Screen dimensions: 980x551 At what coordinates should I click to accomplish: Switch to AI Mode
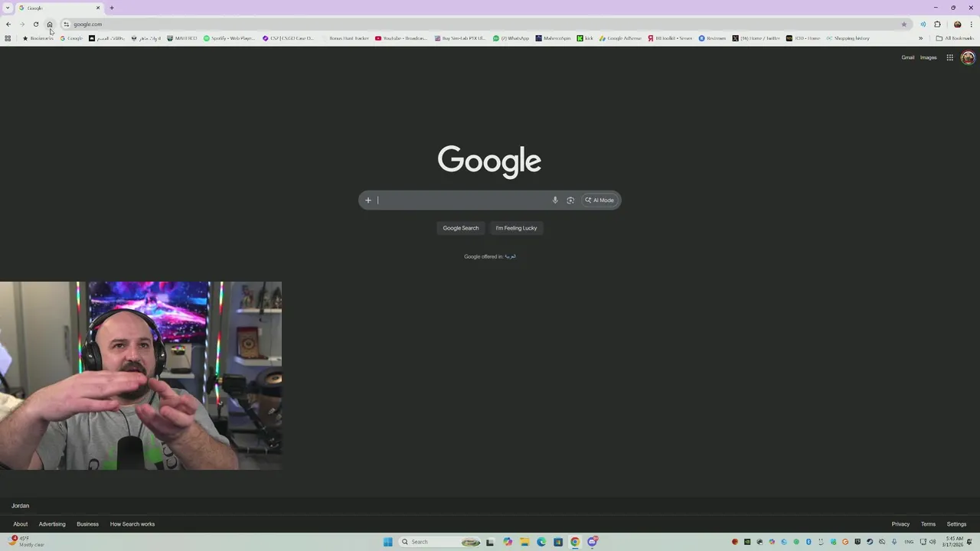(x=599, y=201)
